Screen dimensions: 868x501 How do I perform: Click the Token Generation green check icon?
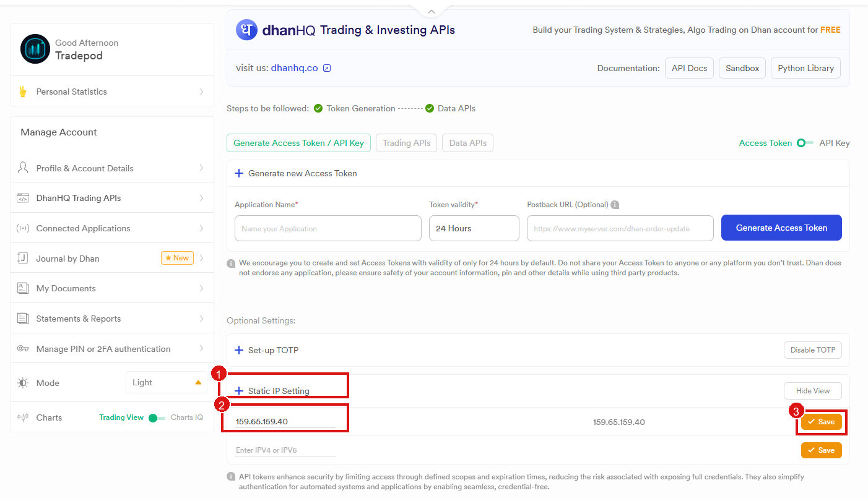coord(318,108)
